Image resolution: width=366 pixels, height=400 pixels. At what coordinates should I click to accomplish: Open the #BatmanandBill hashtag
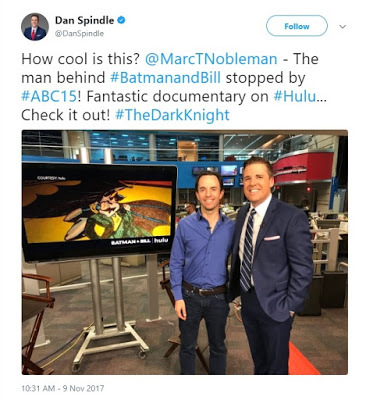click(x=165, y=78)
